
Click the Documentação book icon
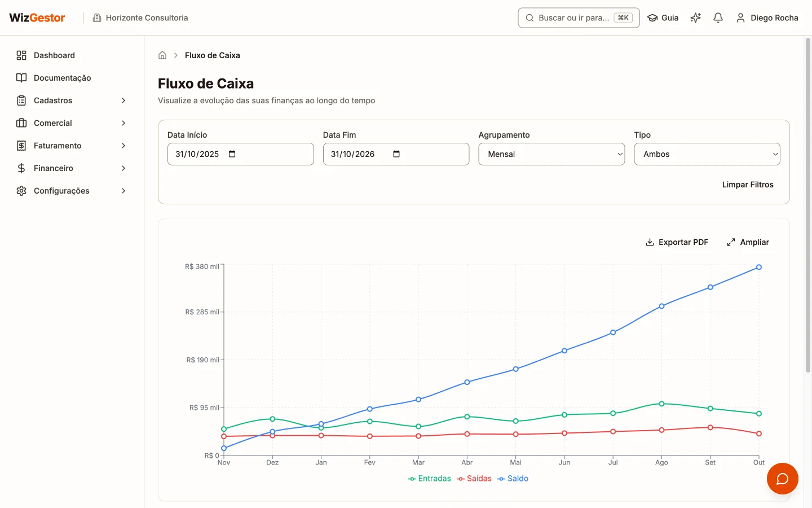pos(21,78)
